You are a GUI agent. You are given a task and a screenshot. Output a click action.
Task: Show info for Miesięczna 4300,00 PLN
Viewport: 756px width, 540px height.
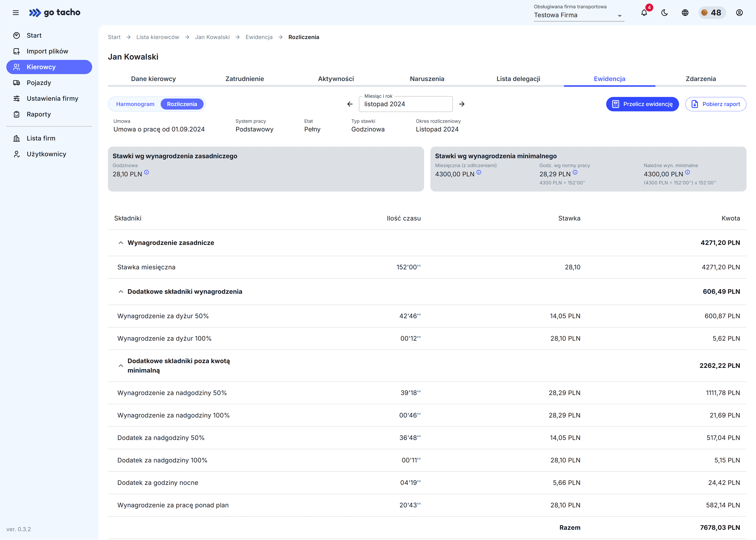point(479,172)
